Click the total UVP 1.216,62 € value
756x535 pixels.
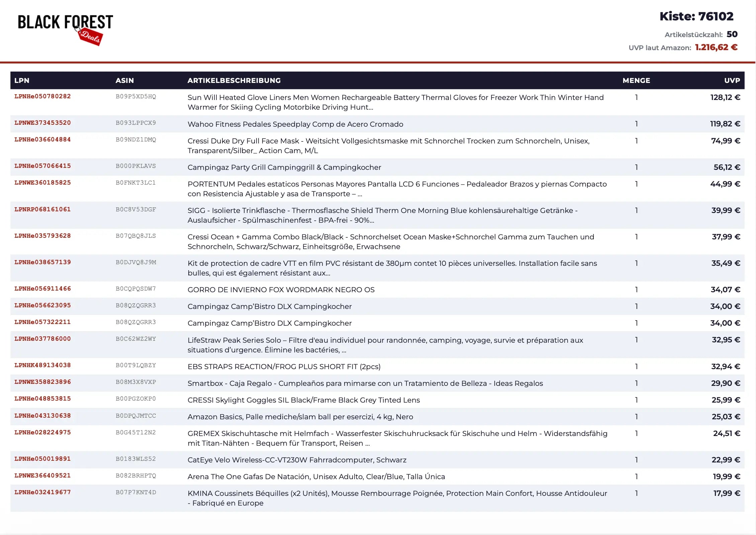[x=716, y=47]
